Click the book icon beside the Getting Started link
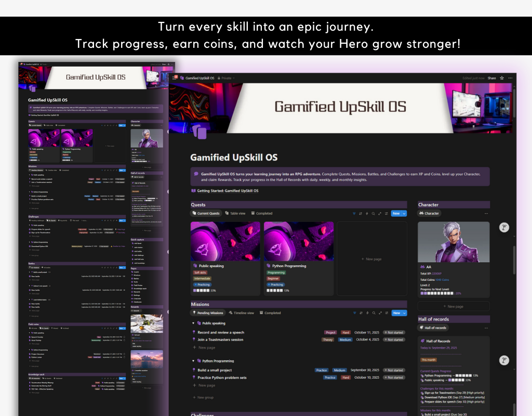The image size is (532, 416). coord(193,191)
